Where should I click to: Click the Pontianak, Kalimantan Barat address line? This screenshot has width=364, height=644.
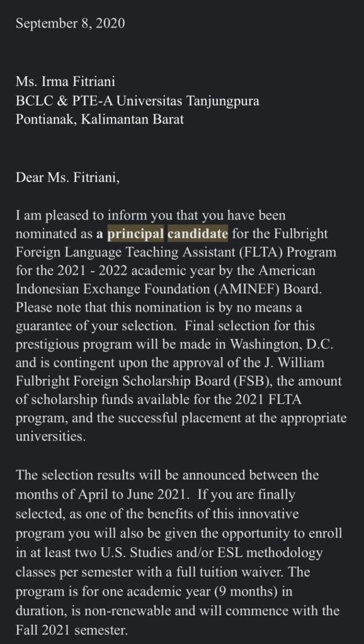(100, 119)
